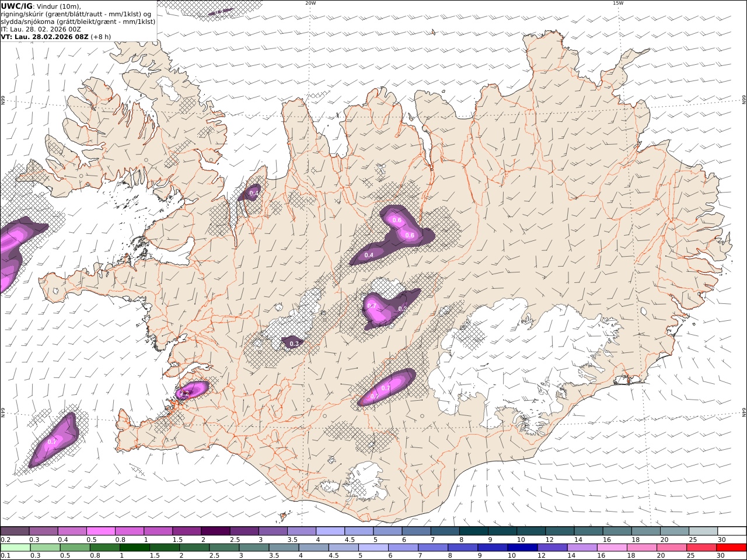747x560 pixels.
Task: Select the '0.7' value in the offshore southwest snow patch
Action: point(51,442)
